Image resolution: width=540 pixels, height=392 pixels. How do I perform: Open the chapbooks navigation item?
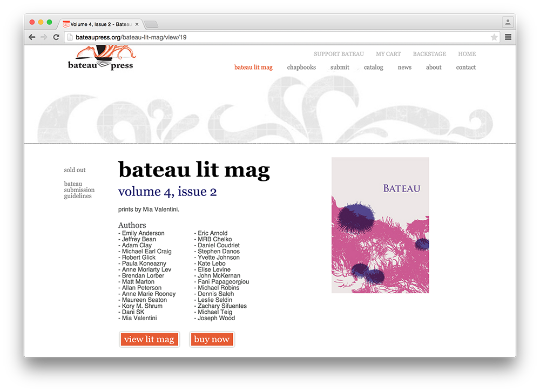click(301, 67)
